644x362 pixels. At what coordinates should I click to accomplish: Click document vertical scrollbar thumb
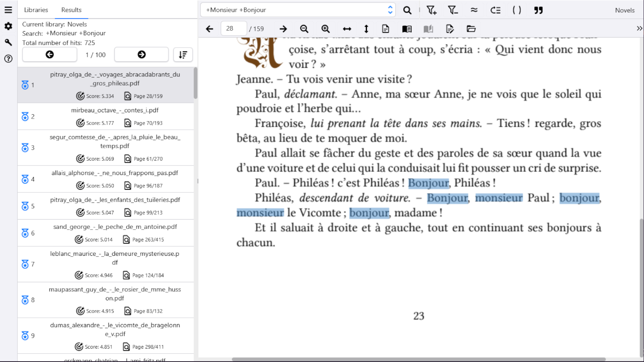[x=641, y=288]
